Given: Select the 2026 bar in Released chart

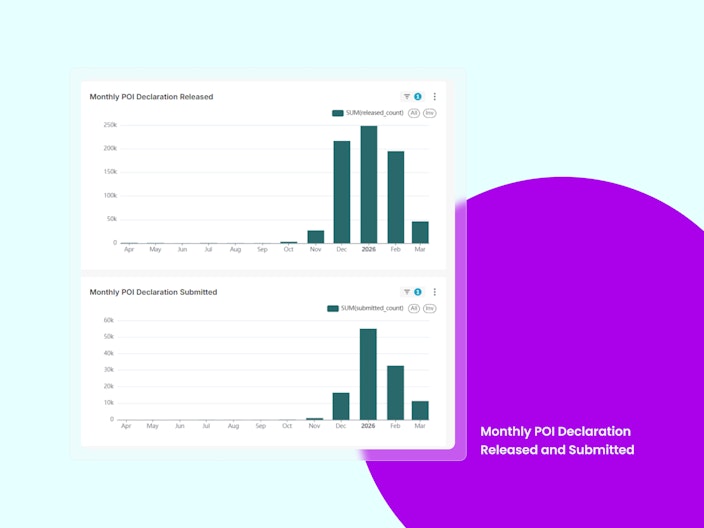Looking at the screenshot, I should (x=369, y=185).
